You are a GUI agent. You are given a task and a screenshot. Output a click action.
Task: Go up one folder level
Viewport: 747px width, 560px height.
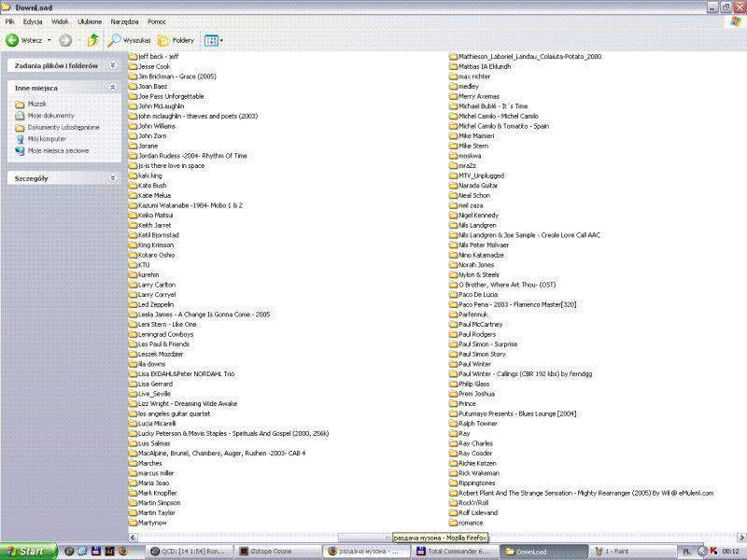pyautogui.click(x=92, y=40)
